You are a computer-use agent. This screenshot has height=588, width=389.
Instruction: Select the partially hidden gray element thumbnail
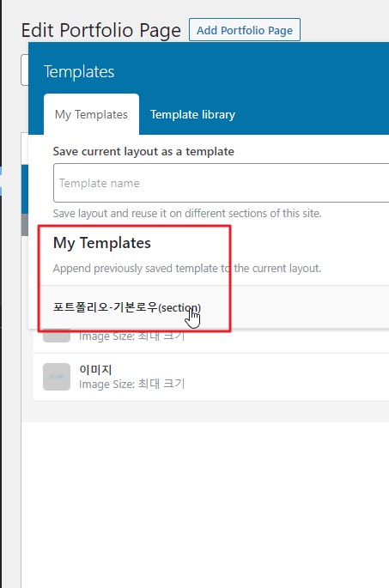pos(57,336)
